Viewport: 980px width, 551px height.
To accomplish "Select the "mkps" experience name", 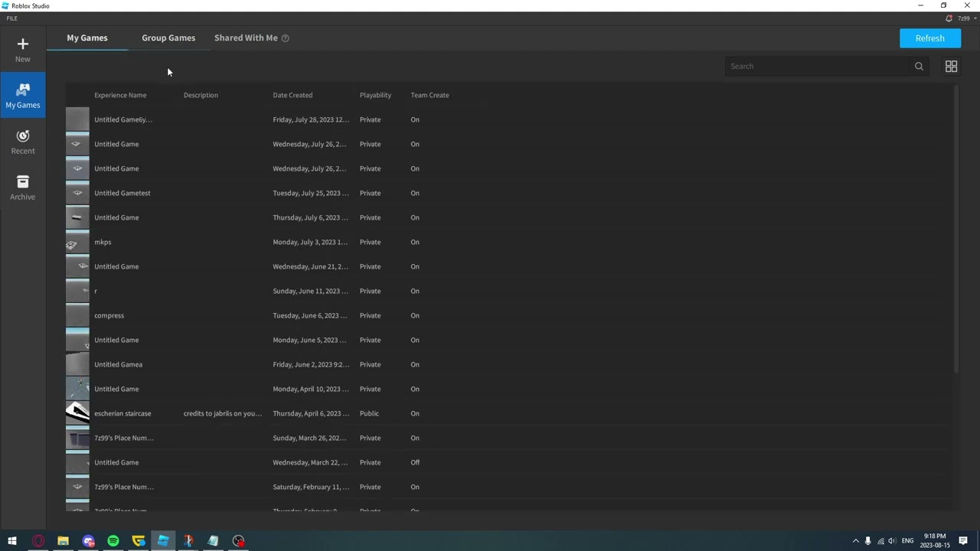I will pos(103,243).
